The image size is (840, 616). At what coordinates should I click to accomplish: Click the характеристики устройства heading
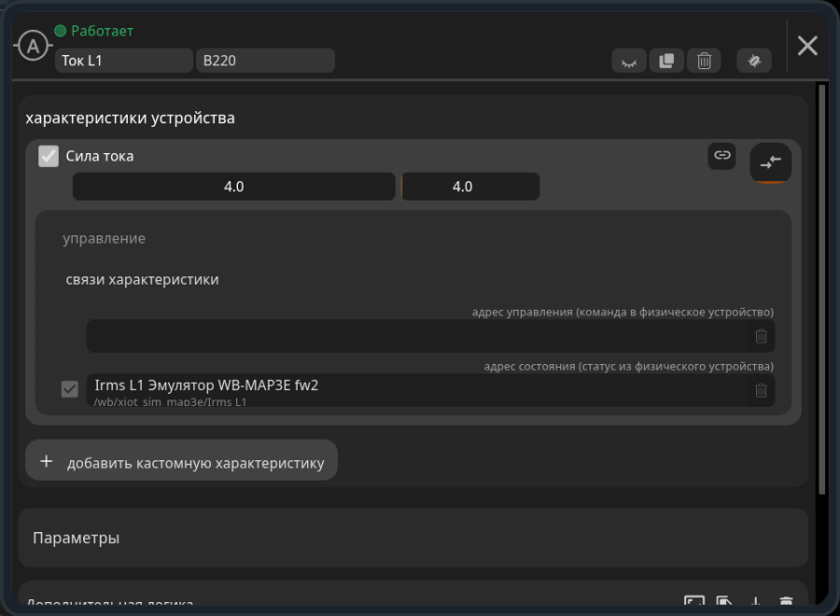pyautogui.click(x=130, y=118)
